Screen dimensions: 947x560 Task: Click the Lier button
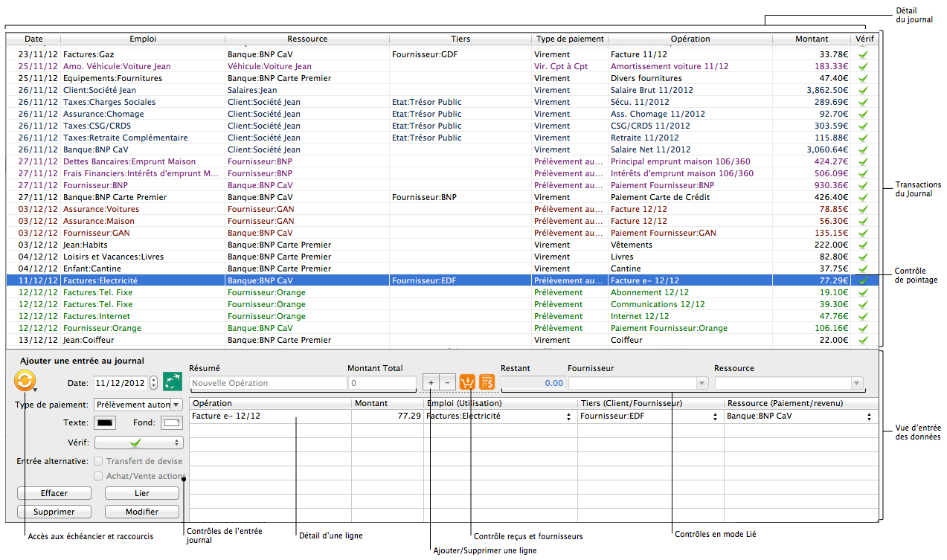(142, 493)
